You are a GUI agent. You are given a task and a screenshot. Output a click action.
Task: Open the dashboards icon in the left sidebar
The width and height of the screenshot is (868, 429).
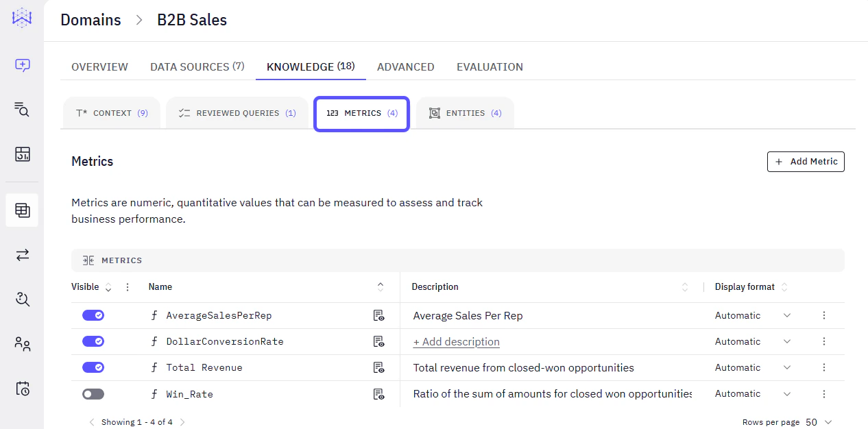pos(22,155)
